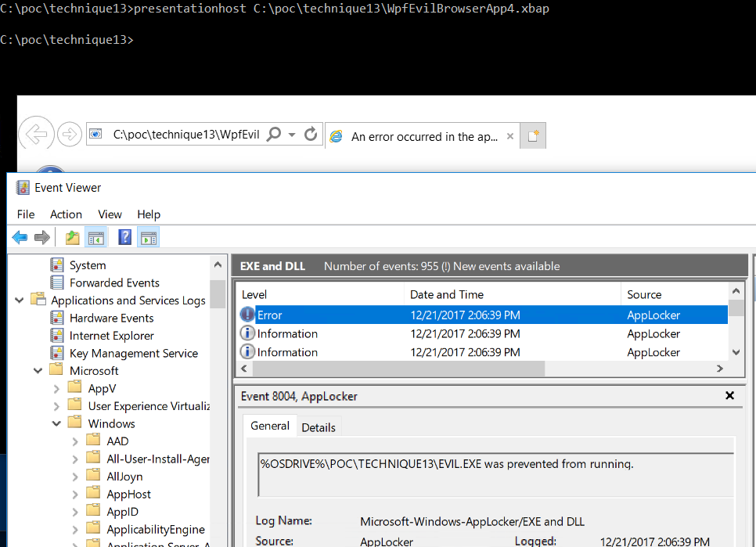
Task: Click the browser's back navigation button
Action: pyautogui.click(x=36, y=134)
